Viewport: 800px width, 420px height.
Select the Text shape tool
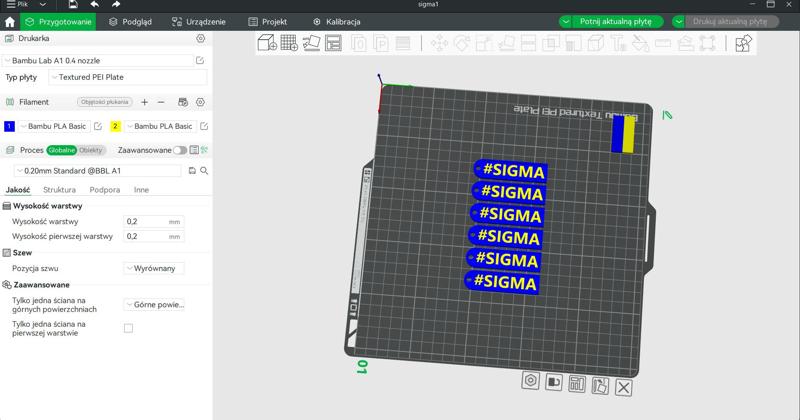[x=618, y=43]
